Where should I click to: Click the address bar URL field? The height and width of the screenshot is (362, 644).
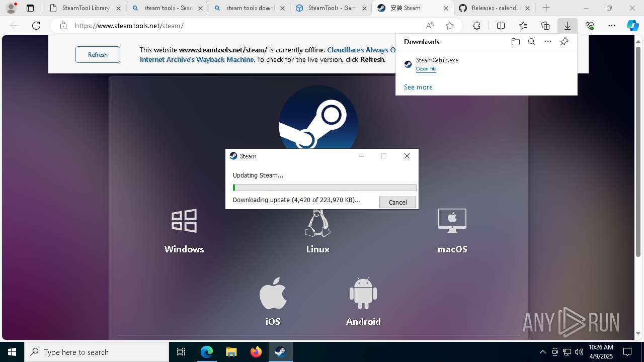[x=247, y=26]
